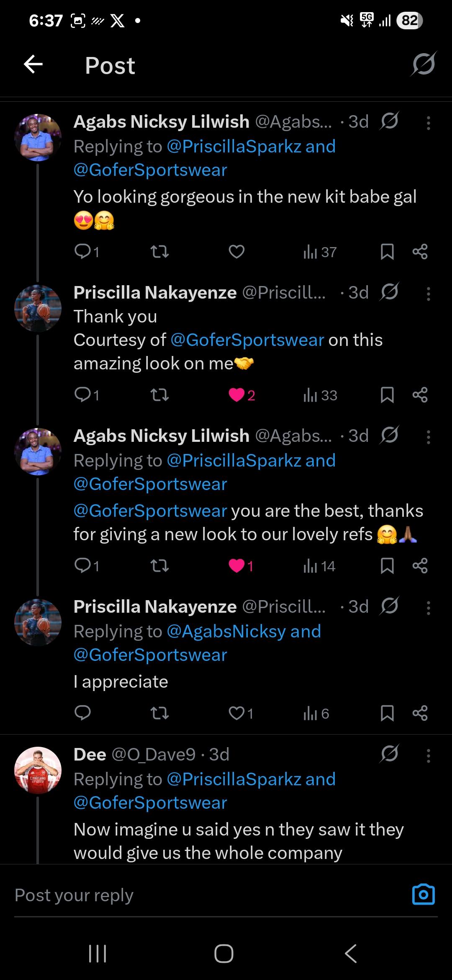Unlike the post with 2 likes

[x=237, y=395]
